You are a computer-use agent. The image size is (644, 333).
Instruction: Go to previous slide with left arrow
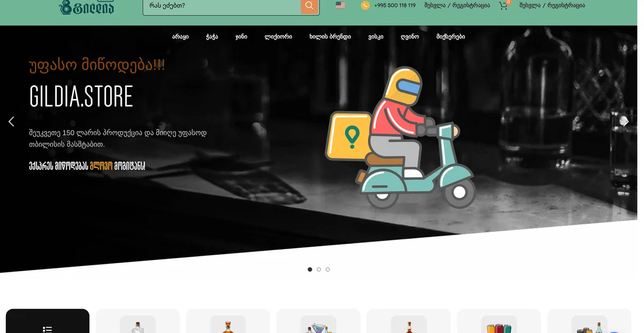(11, 121)
